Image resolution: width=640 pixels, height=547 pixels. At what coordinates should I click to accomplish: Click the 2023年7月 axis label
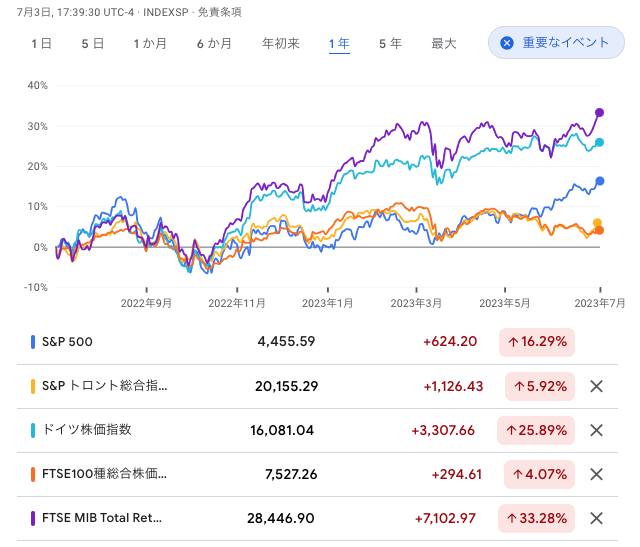(x=600, y=303)
